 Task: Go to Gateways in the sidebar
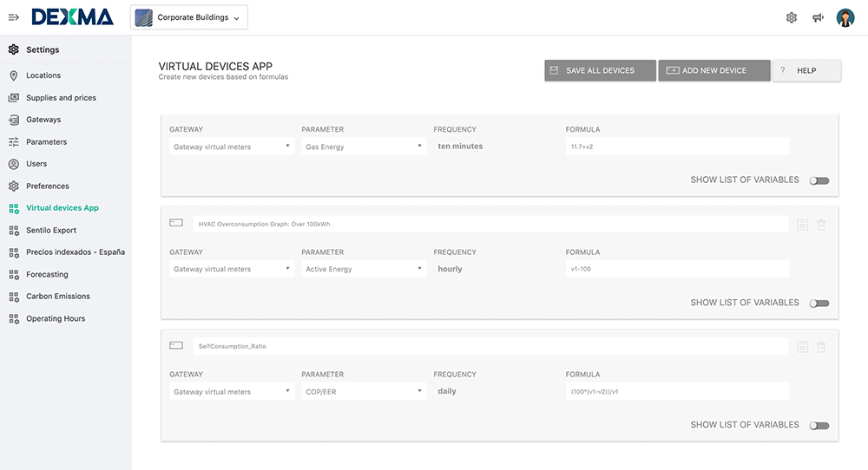43,120
